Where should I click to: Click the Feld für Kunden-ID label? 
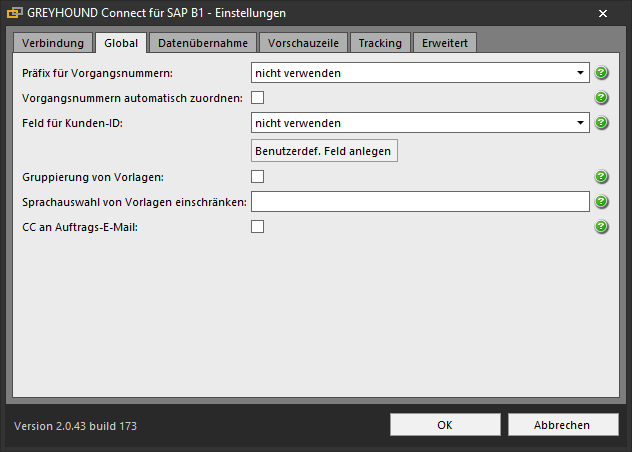point(73,123)
